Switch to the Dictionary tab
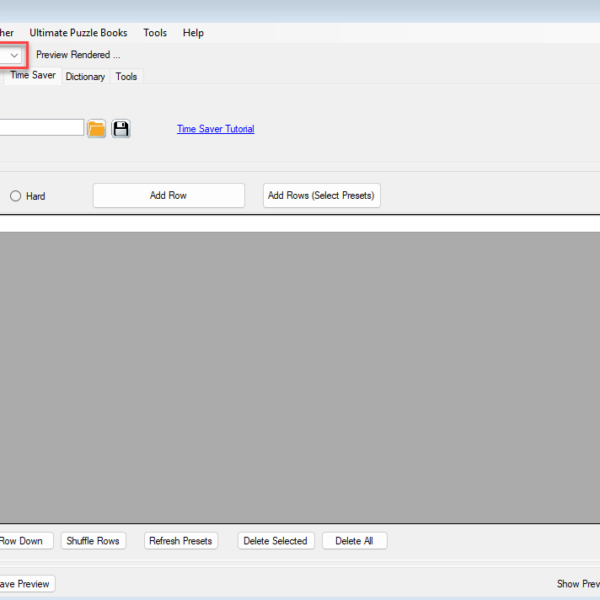600x600 pixels. point(85,77)
